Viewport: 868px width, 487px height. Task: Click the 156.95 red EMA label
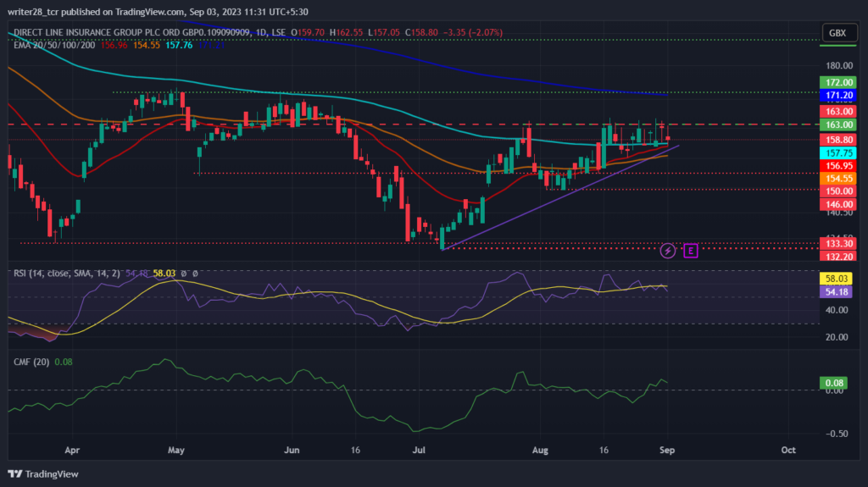coord(838,165)
